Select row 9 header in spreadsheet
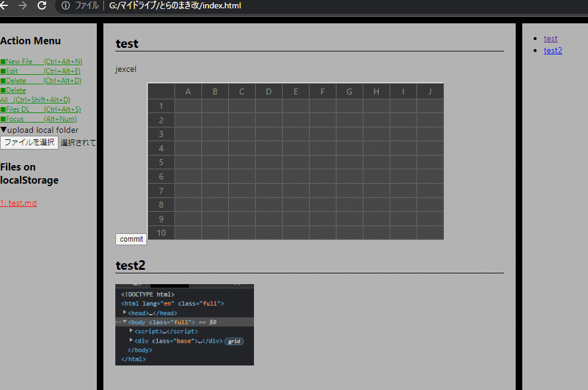Image resolution: width=588 pixels, height=390 pixels. pos(161,219)
